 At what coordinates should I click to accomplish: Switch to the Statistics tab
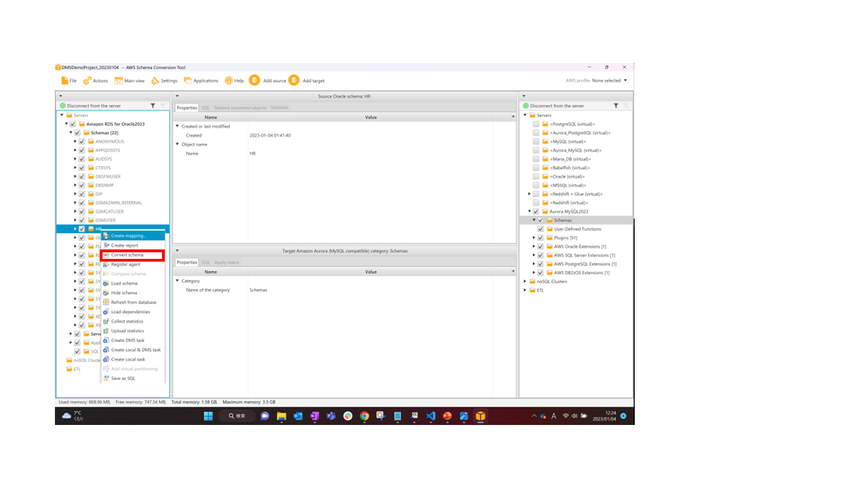coord(279,108)
